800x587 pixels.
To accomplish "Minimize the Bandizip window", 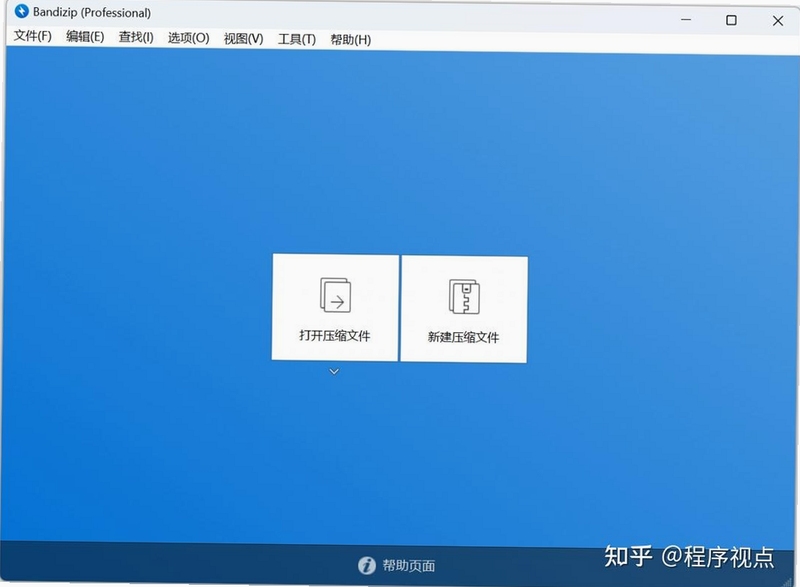I will click(x=686, y=19).
